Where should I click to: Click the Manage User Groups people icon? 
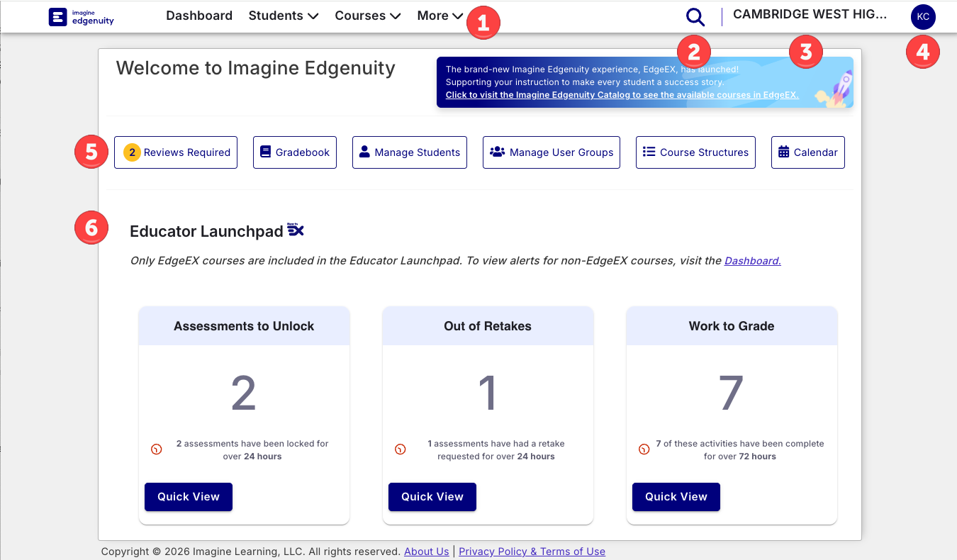[x=498, y=152]
